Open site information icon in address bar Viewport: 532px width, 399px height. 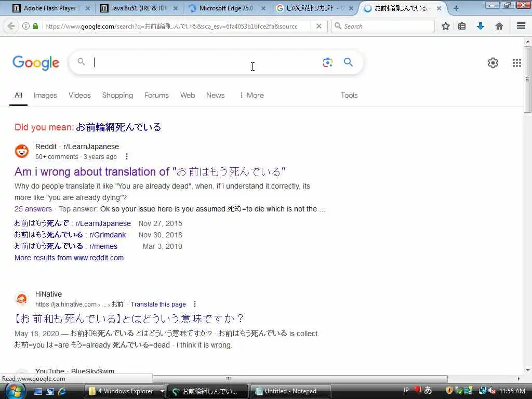coord(26,26)
